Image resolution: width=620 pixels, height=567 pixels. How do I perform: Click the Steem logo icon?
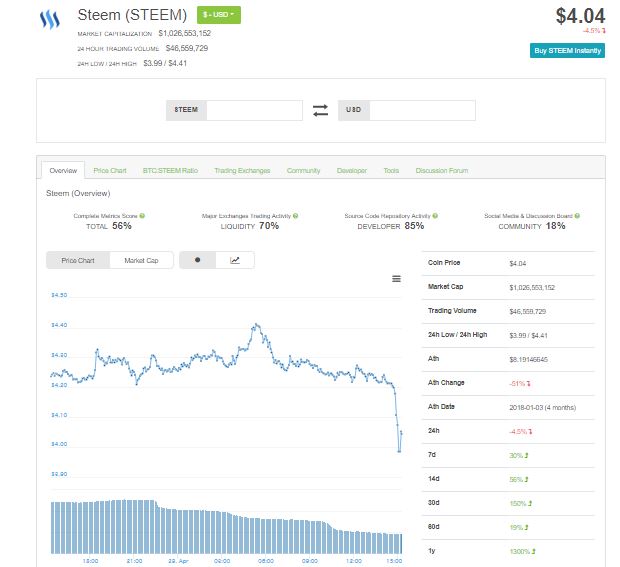click(50, 19)
